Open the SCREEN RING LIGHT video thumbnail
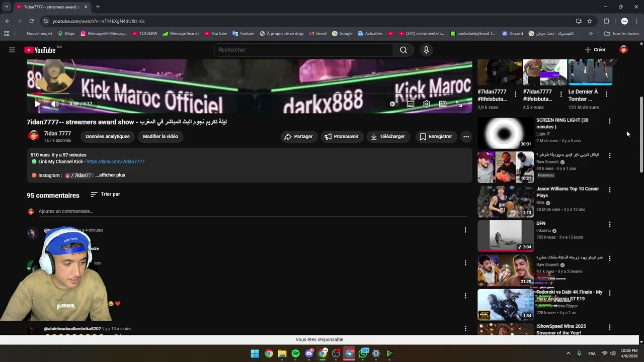 tap(505, 133)
